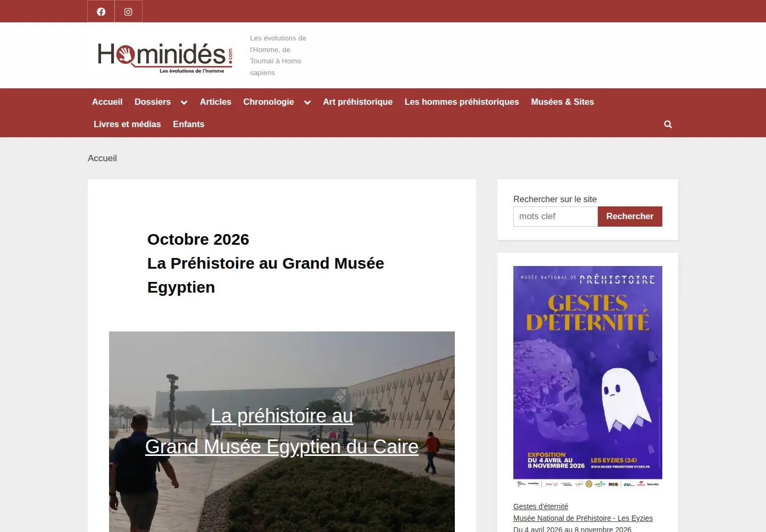Go to Musées & Sites
Image resolution: width=766 pixels, height=532 pixels.
click(x=562, y=102)
